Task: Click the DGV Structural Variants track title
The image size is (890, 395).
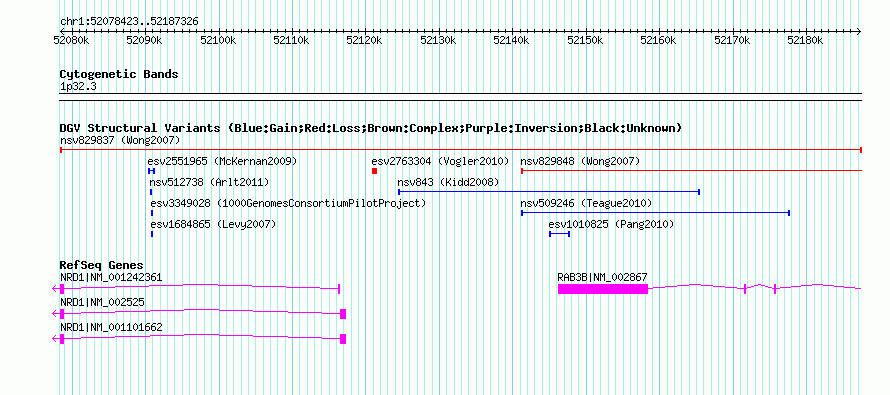Action: (x=371, y=128)
